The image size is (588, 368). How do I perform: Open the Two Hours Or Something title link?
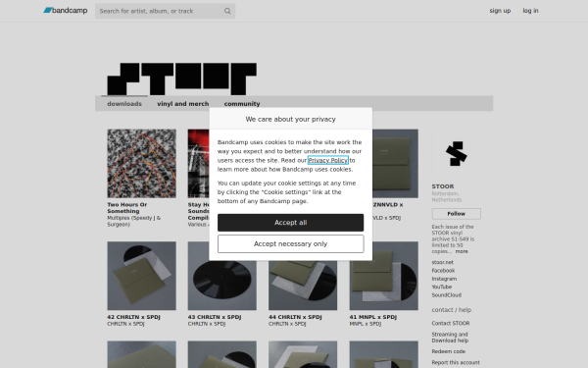pyautogui.click(x=127, y=208)
